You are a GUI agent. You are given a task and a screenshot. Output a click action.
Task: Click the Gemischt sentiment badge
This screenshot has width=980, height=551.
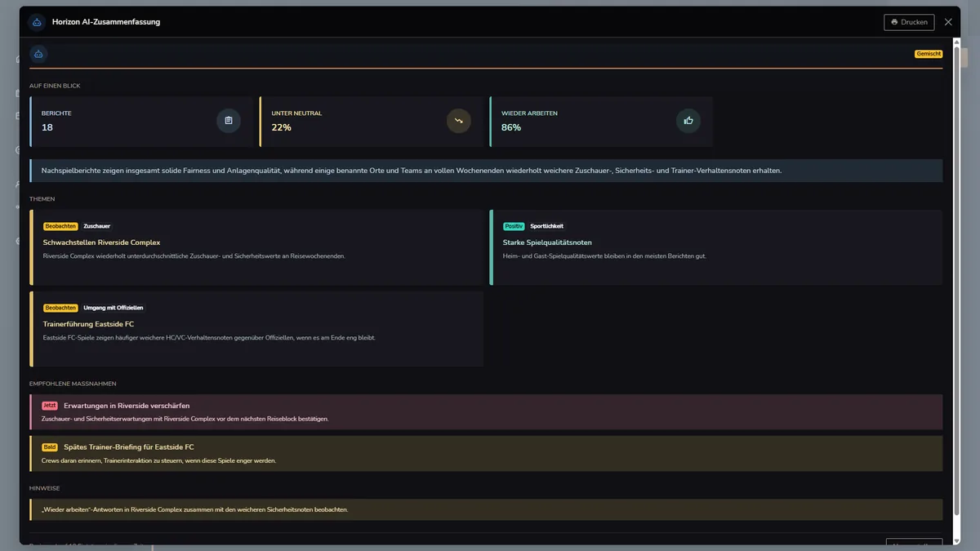(929, 54)
